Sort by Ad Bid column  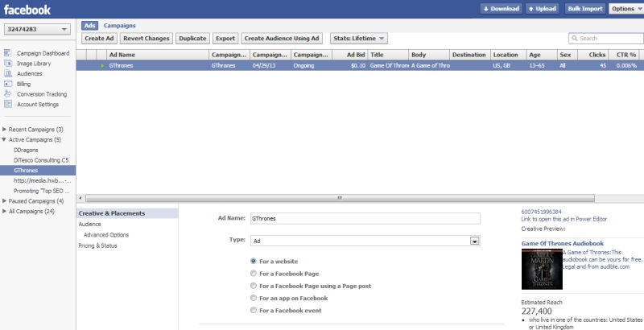(x=349, y=55)
